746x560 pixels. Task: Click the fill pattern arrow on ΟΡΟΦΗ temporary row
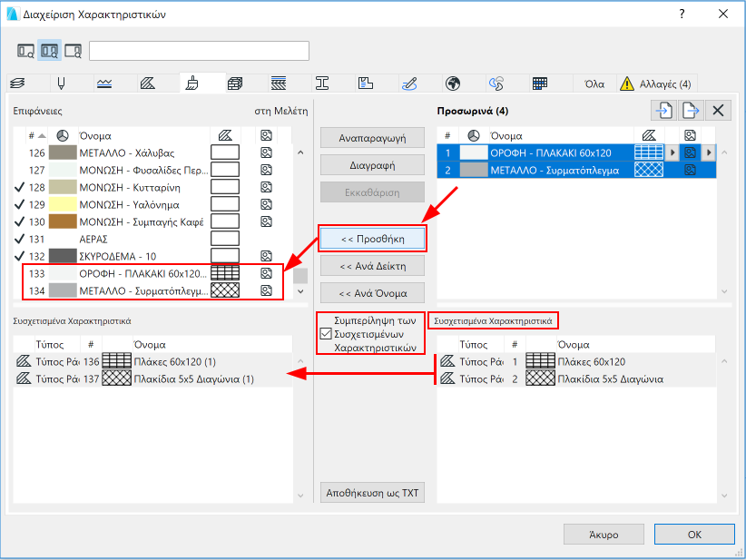pyautogui.click(x=672, y=152)
